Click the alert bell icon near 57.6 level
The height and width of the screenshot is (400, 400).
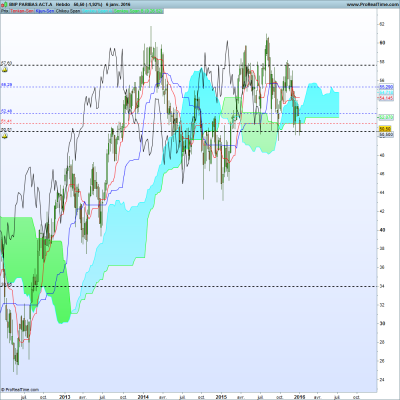tap(5, 70)
